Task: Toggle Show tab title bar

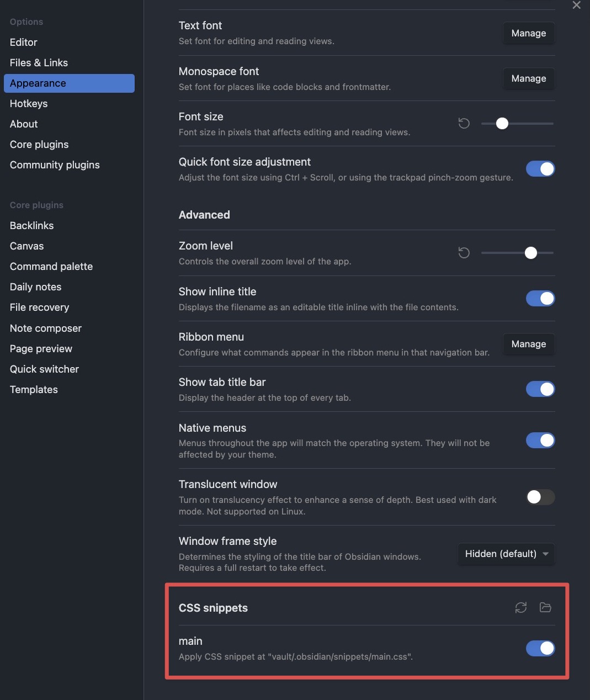Action: pos(540,389)
